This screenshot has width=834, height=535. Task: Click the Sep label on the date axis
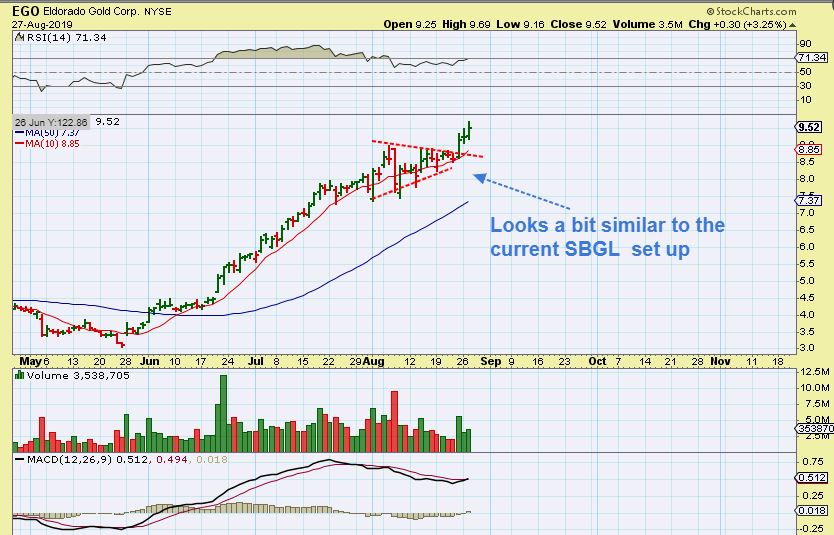click(x=490, y=361)
